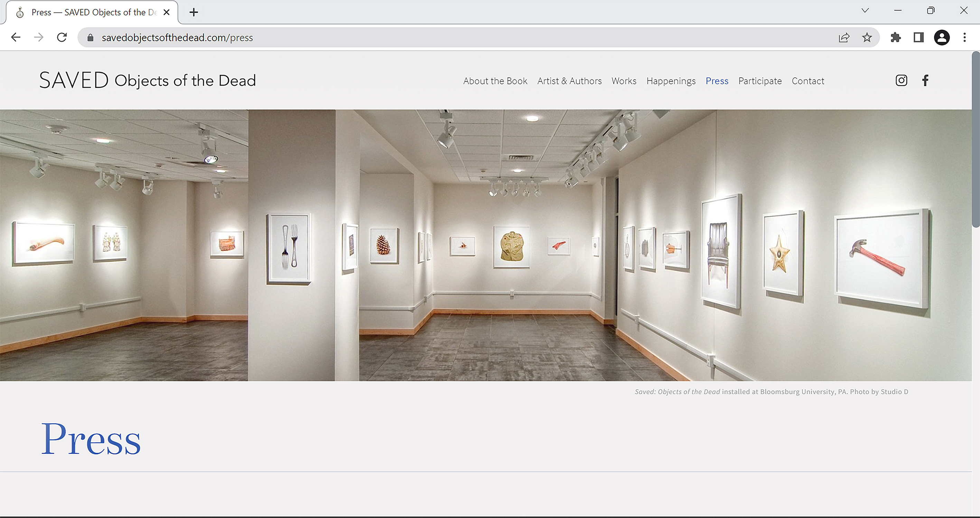Go to About the Book page

pos(495,81)
